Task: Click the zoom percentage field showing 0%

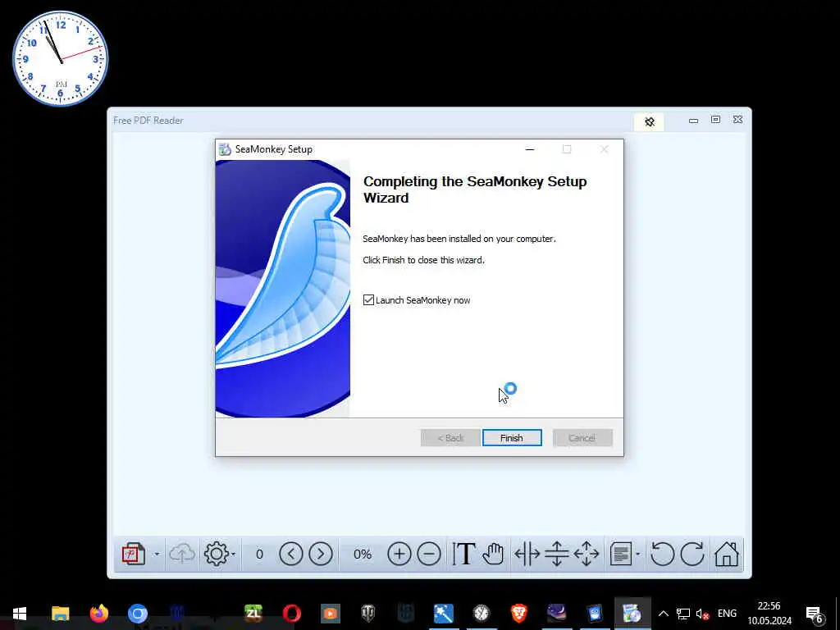Action: [x=363, y=554]
